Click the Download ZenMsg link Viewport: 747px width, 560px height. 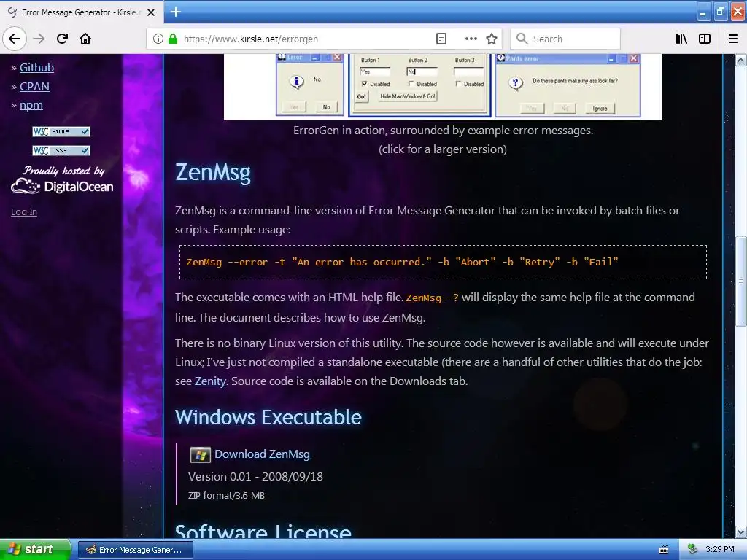[262, 454]
